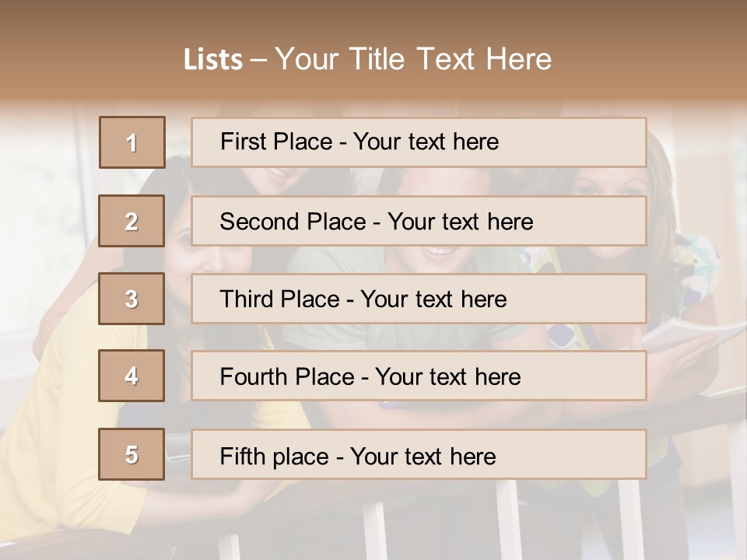The width and height of the screenshot is (747, 560).
Task: Click the First Place text box
Action: pyautogui.click(x=419, y=142)
